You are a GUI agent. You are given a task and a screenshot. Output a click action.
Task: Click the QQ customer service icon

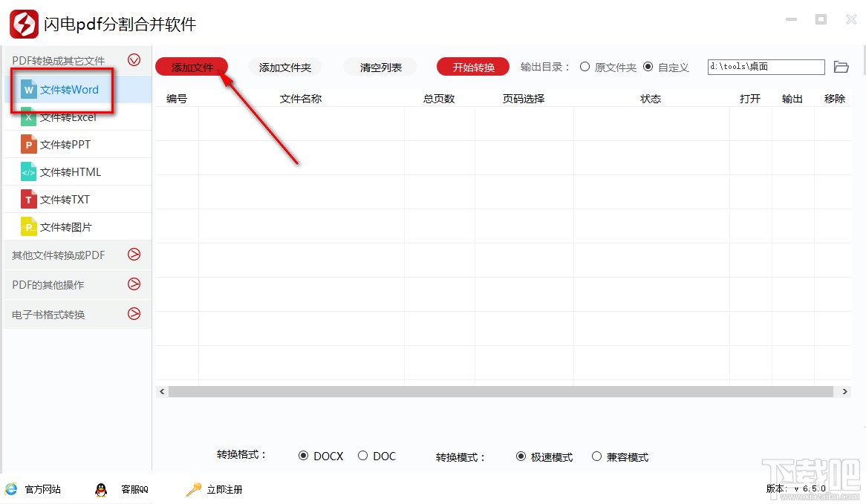102,489
